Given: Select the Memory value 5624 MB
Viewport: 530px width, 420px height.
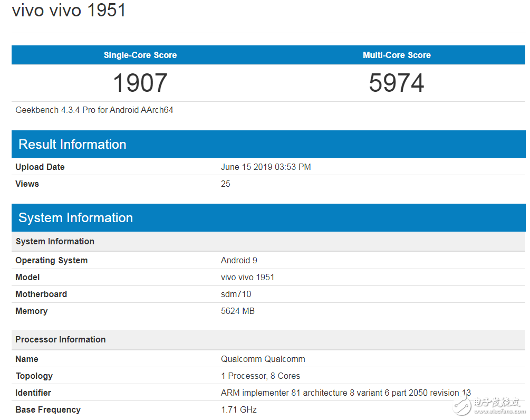Looking at the screenshot, I should tap(237, 311).
